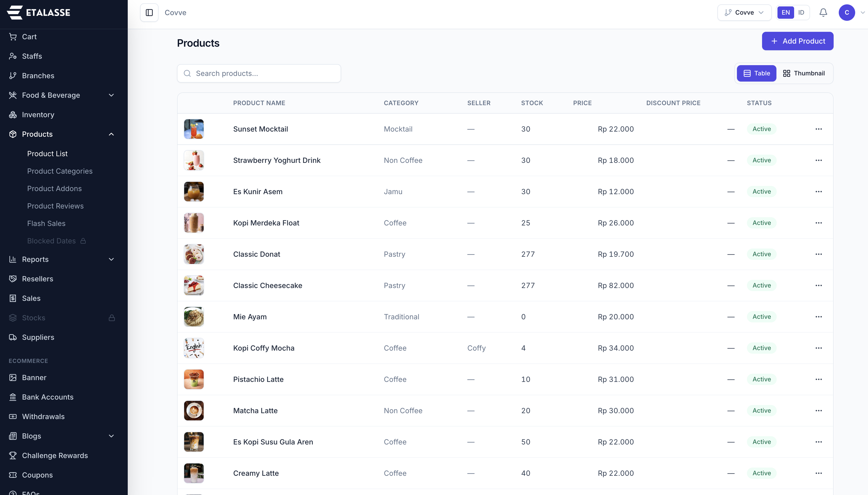
Task: Click the Sales receipt icon
Action: click(13, 298)
